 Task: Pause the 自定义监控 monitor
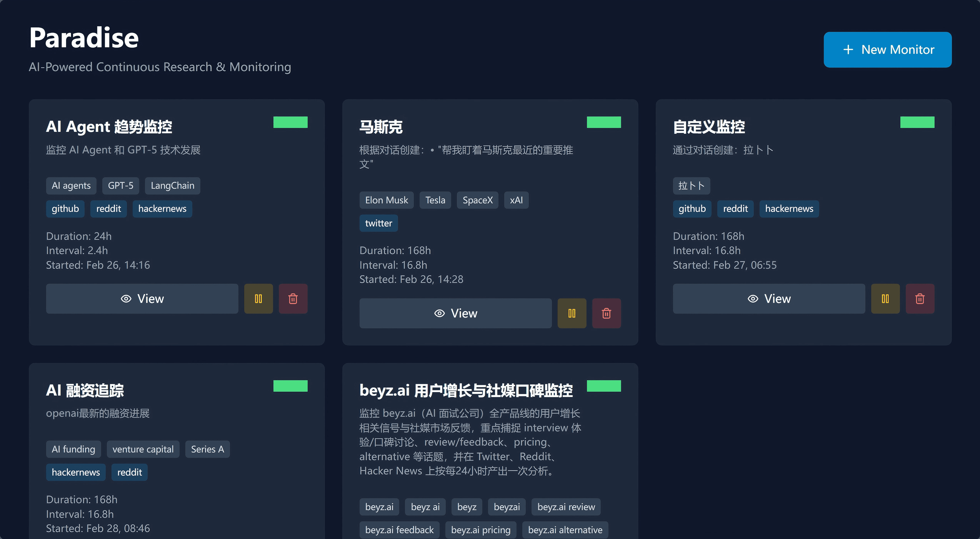tap(885, 299)
